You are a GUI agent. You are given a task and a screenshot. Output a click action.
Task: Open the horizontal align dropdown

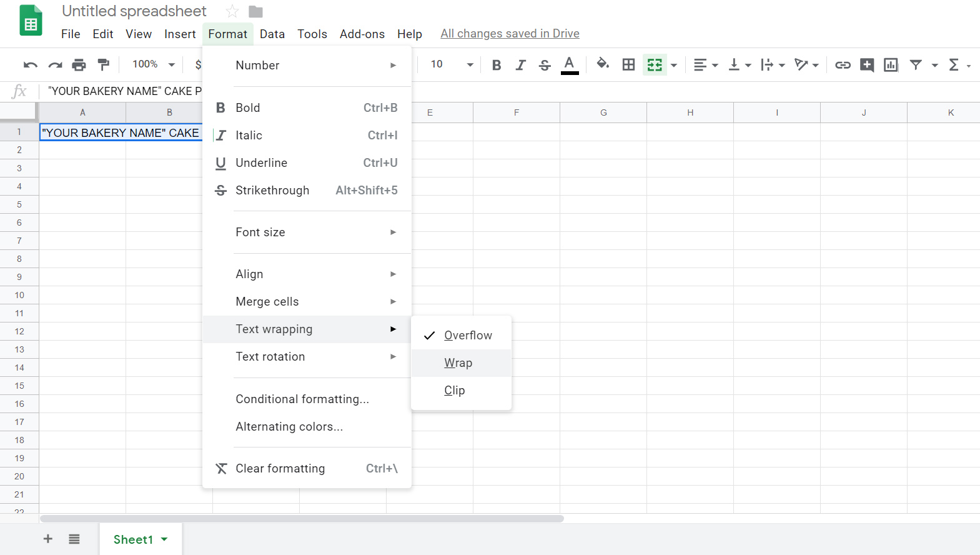tap(706, 64)
